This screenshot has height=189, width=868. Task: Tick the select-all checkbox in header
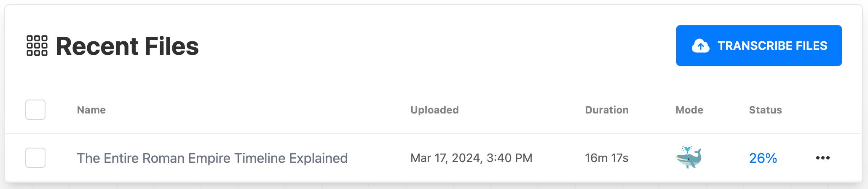click(x=35, y=110)
